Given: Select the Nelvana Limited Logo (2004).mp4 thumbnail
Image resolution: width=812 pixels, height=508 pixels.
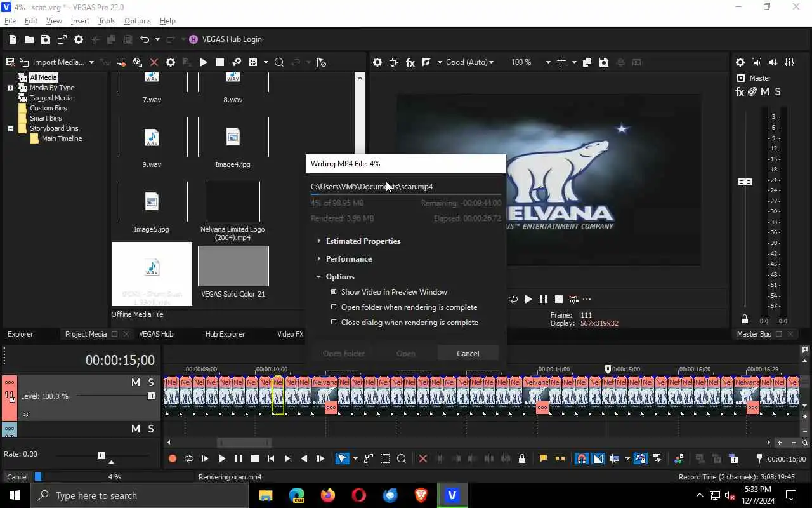Looking at the screenshot, I should coord(233,201).
